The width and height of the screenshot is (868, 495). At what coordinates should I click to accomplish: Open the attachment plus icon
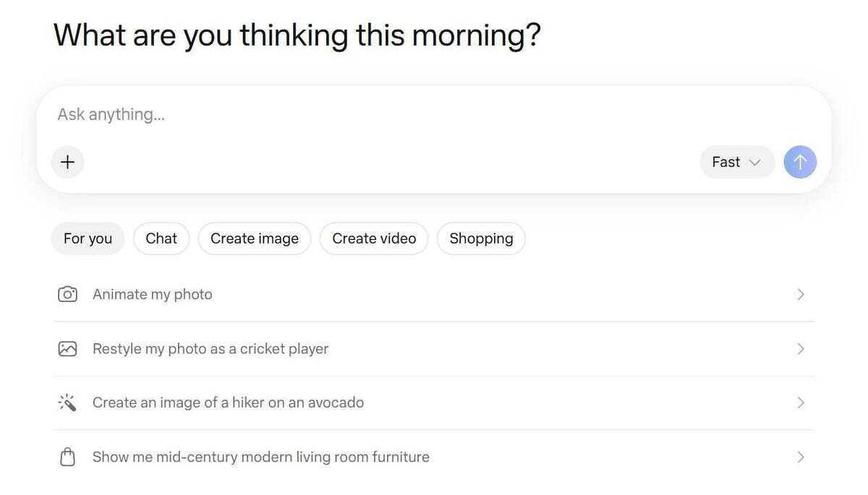click(x=67, y=162)
